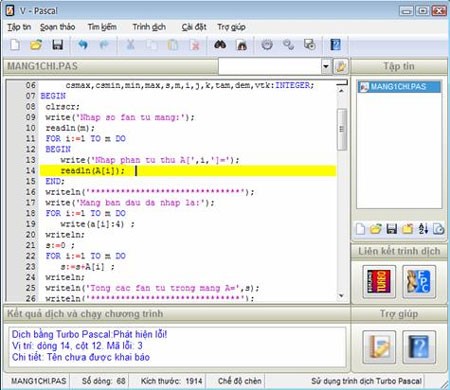The height and width of the screenshot is (390, 450).
Task: Click 'Kích thước: 1914' in the status bar
Action: point(171,381)
